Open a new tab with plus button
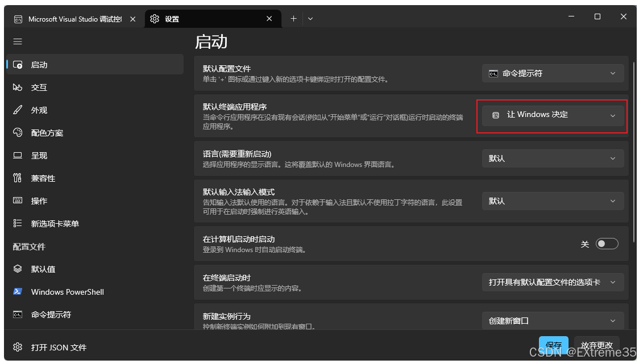639x364 pixels. 293,18
